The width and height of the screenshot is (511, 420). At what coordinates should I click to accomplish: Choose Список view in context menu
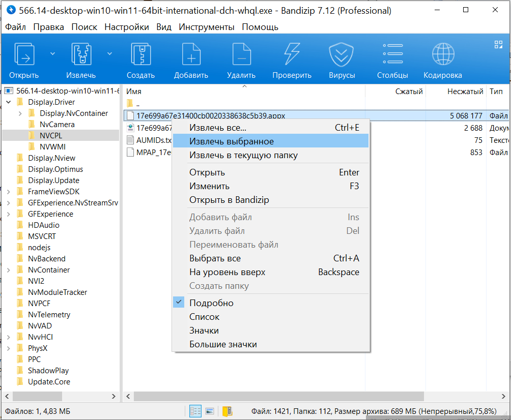(x=270, y=317)
